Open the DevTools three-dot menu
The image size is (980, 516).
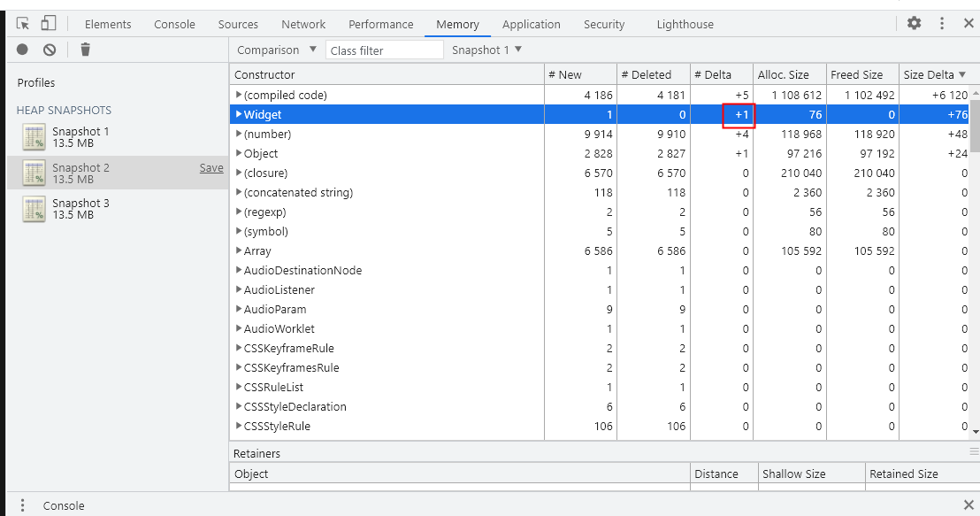pos(942,24)
